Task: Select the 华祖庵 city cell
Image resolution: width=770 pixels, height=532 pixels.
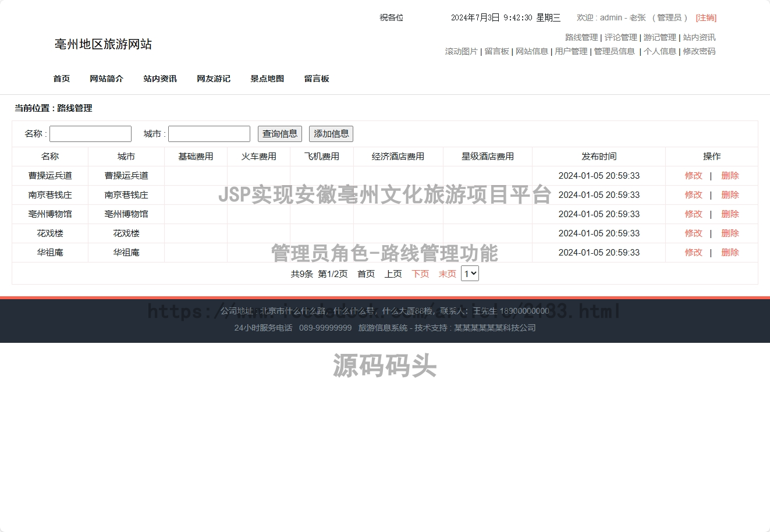Action: coord(126,252)
